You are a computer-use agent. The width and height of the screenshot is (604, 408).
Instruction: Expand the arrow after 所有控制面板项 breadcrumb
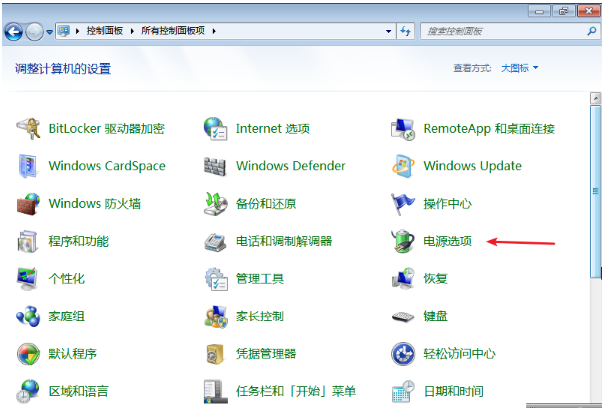point(214,31)
